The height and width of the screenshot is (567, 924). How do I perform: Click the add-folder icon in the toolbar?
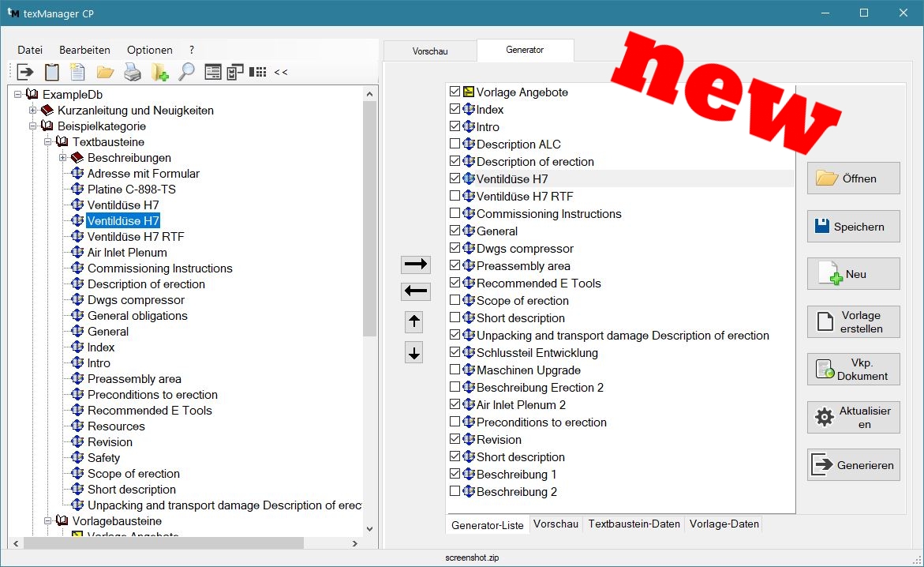[x=159, y=71]
